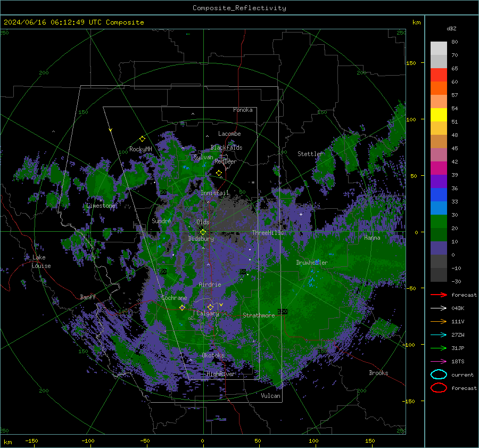Click the Cochrane town label

tap(174, 298)
